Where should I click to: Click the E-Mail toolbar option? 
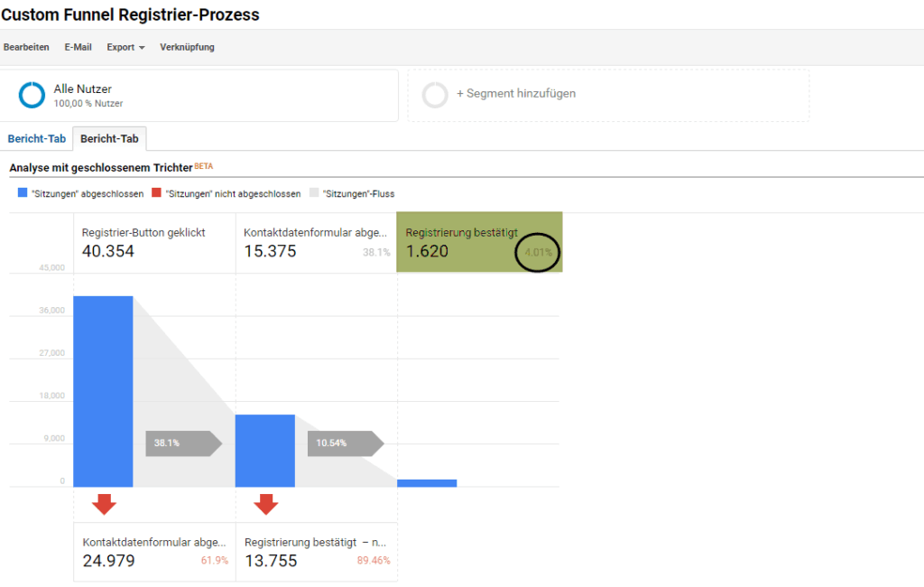pos(78,47)
